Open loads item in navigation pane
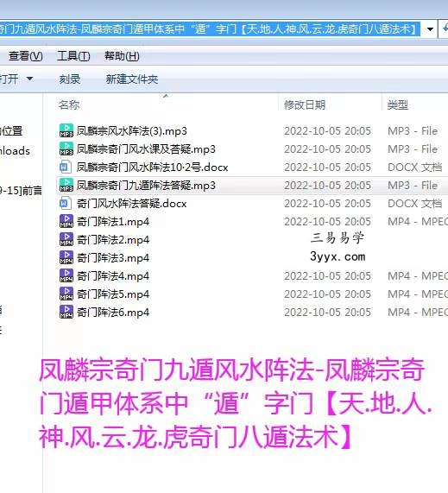The image size is (448, 493). point(15,150)
